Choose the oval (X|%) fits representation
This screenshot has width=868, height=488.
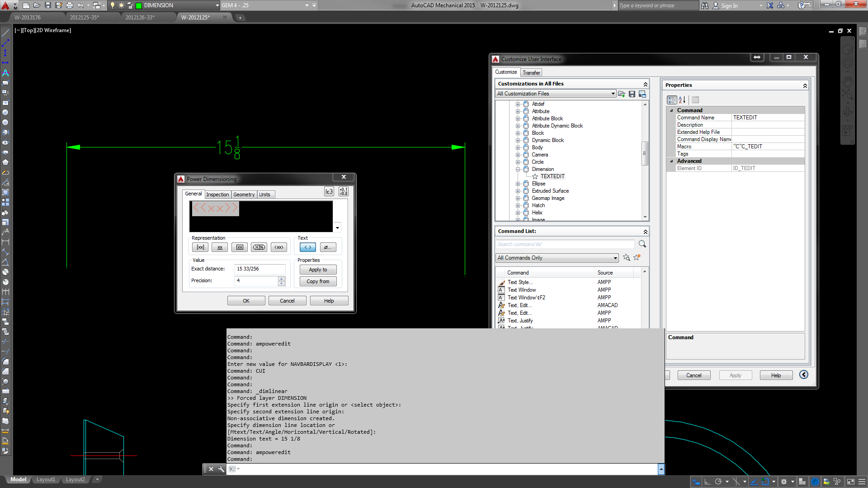point(259,247)
